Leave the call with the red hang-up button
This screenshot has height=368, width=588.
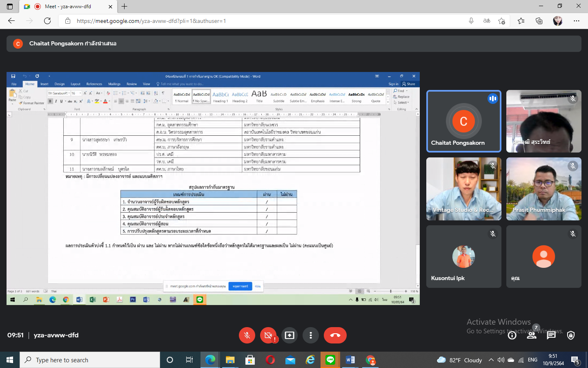[335, 335]
